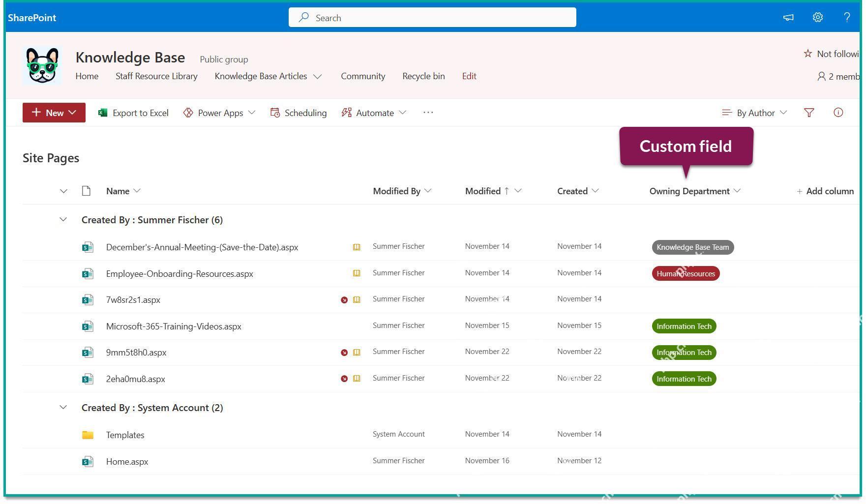
Task: Open the By Author view dropdown
Action: 754,113
